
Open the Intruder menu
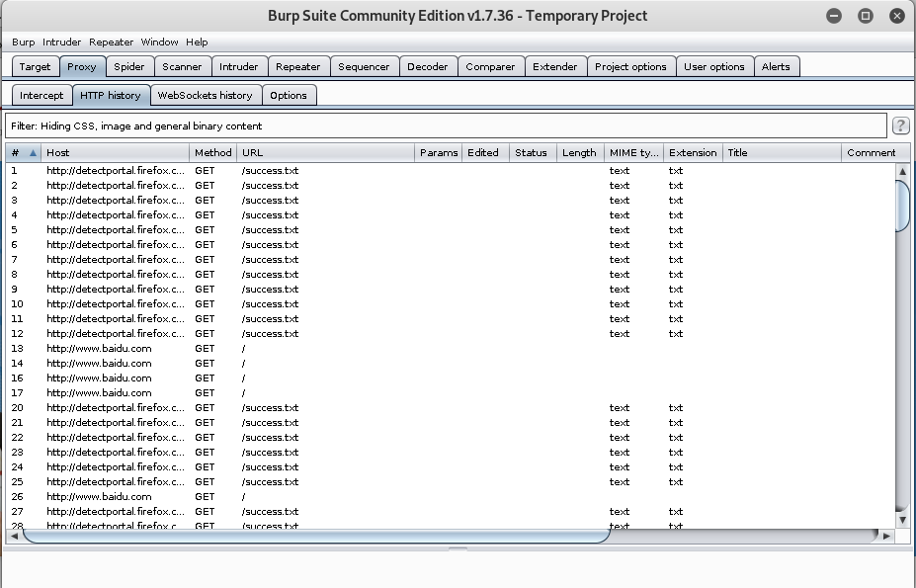(x=61, y=42)
